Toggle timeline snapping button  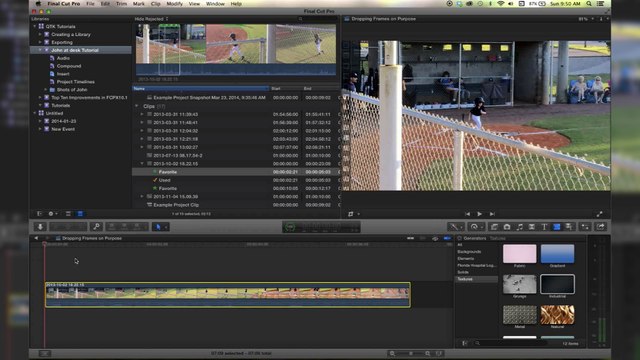447,238
